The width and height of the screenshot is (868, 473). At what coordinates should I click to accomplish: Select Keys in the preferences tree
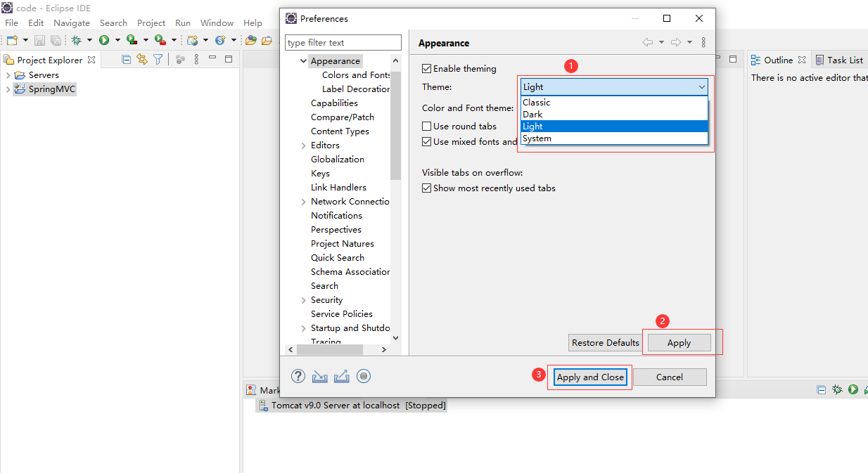(x=320, y=174)
